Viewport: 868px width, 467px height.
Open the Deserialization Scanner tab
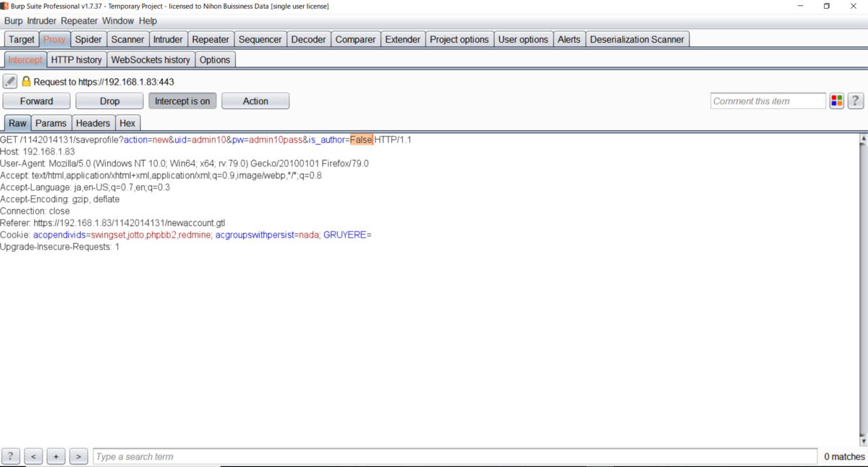637,39
